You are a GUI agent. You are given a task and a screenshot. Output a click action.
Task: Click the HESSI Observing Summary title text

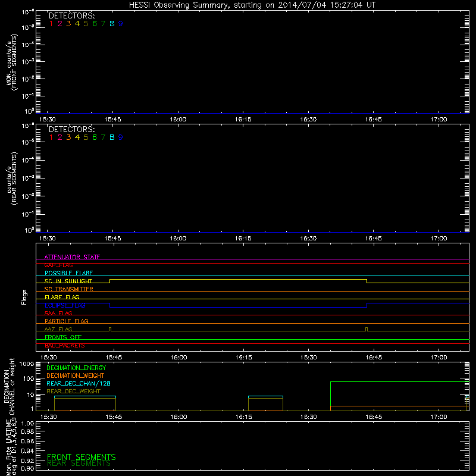pos(252,5)
